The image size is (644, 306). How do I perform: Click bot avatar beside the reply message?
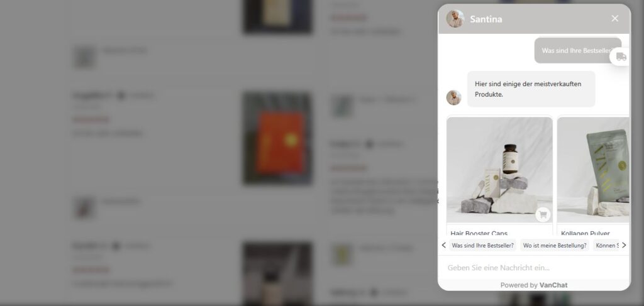pos(454,97)
